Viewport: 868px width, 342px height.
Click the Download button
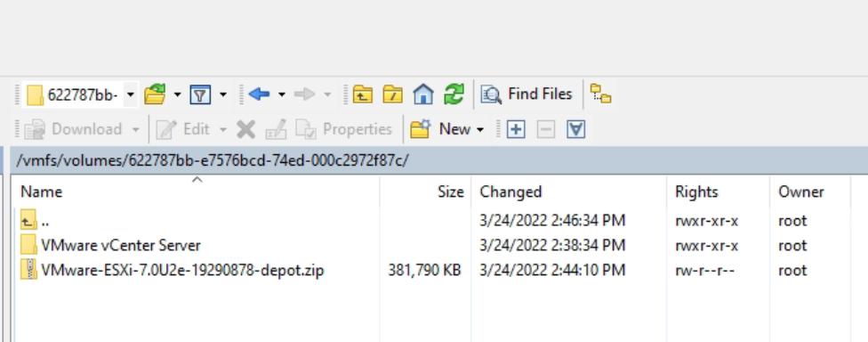pos(73,130)
